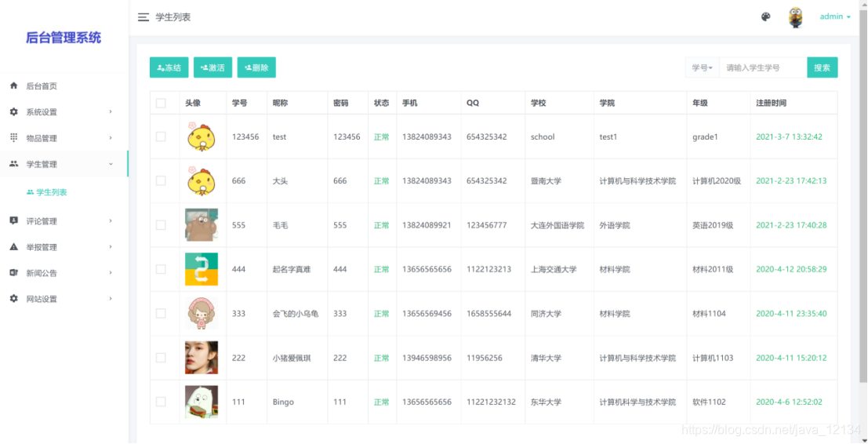The height and width of the screenshot is (444, 868).
Task: Expand the 网站设置 chevron
Action: pos(110,298)
